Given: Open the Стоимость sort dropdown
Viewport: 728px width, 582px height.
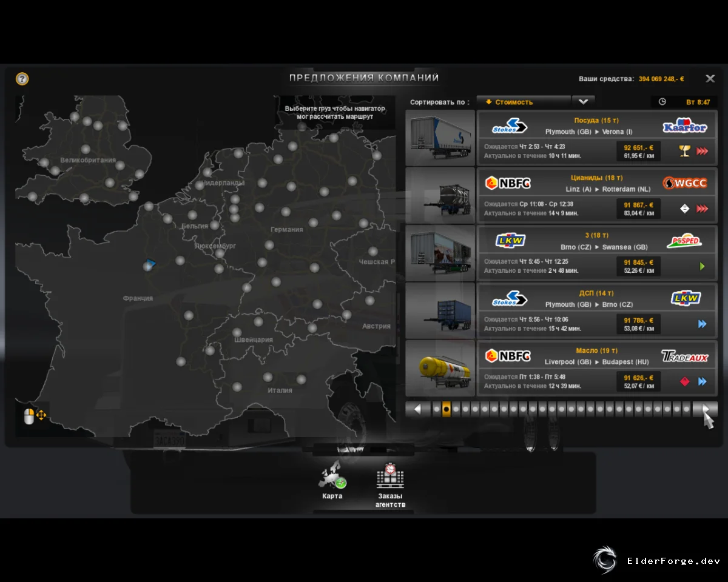Looking at the screenshot, I should click(524, 102).
